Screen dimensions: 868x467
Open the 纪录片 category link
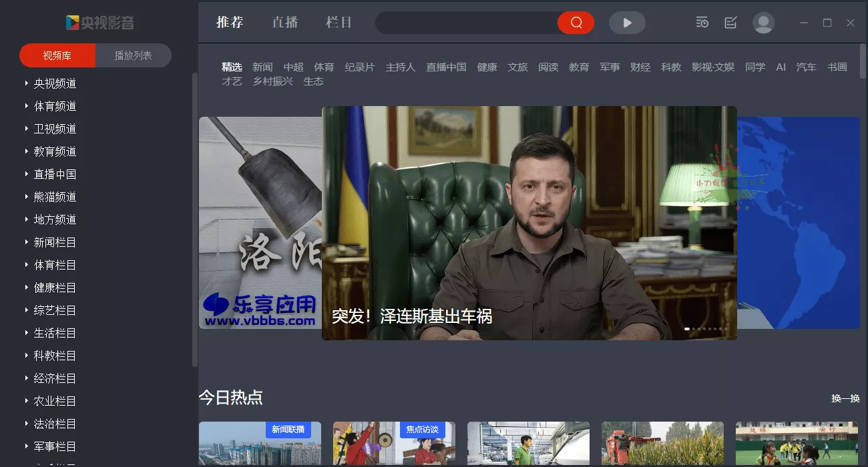(360, 67)
